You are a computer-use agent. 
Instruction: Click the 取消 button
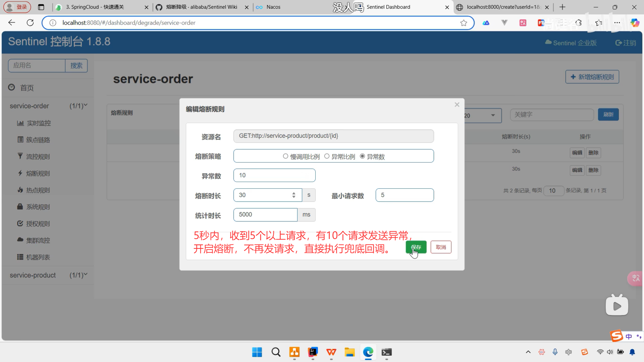coord(441,247)
